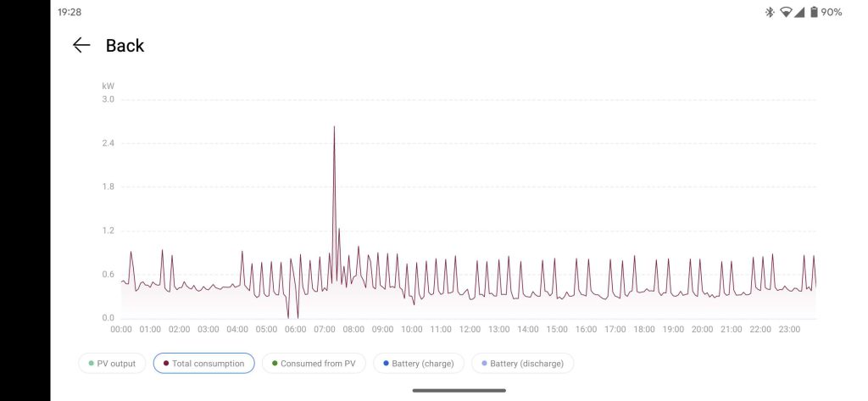Tap the battery status icon
868x401 pixels.
pos(814,12)
